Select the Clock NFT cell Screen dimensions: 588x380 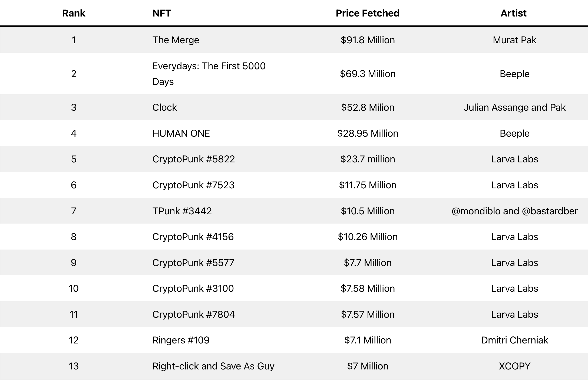(x=164, y=107)
